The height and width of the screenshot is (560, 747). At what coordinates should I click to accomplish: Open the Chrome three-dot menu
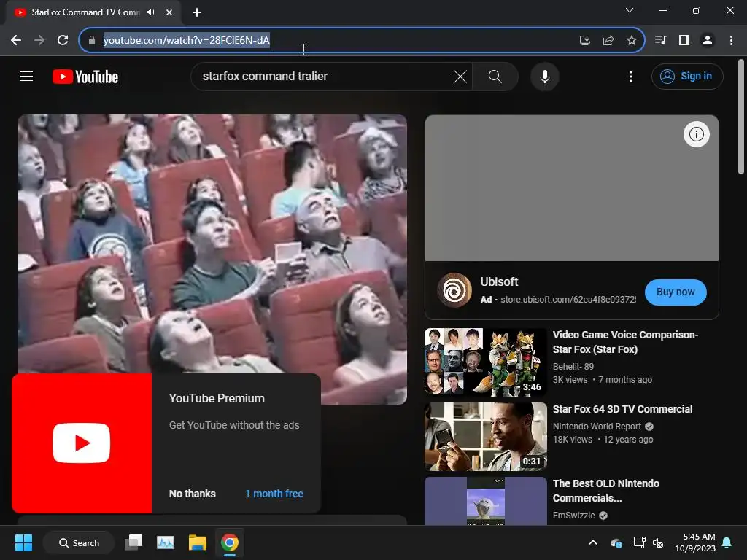pos(731,40)
